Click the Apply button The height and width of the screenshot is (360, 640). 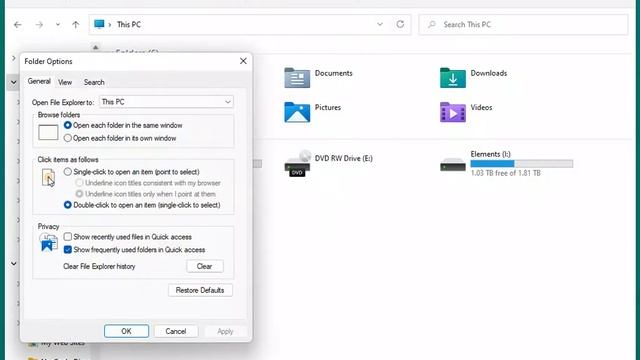tap(225, 331)
